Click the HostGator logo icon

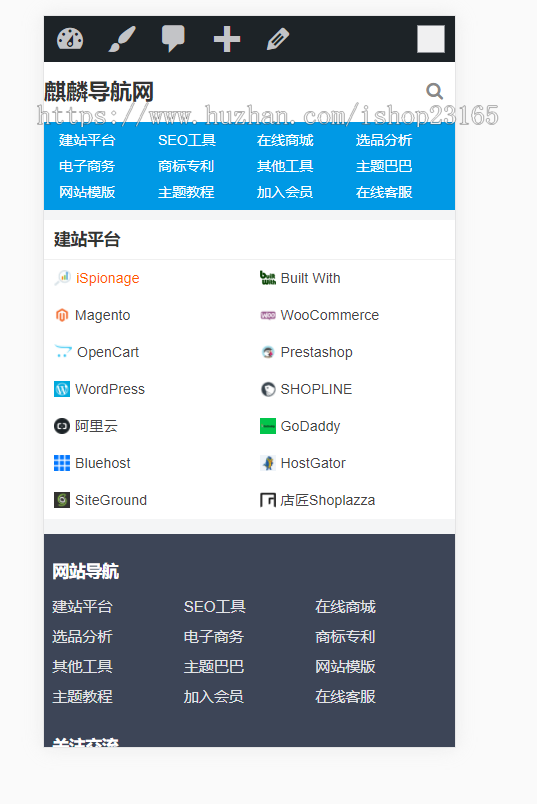(x=268, y=463)
